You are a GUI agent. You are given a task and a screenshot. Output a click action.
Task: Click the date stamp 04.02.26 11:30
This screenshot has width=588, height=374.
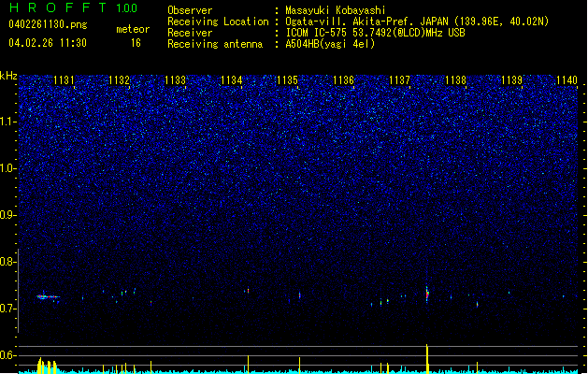(x=48, y=43)
